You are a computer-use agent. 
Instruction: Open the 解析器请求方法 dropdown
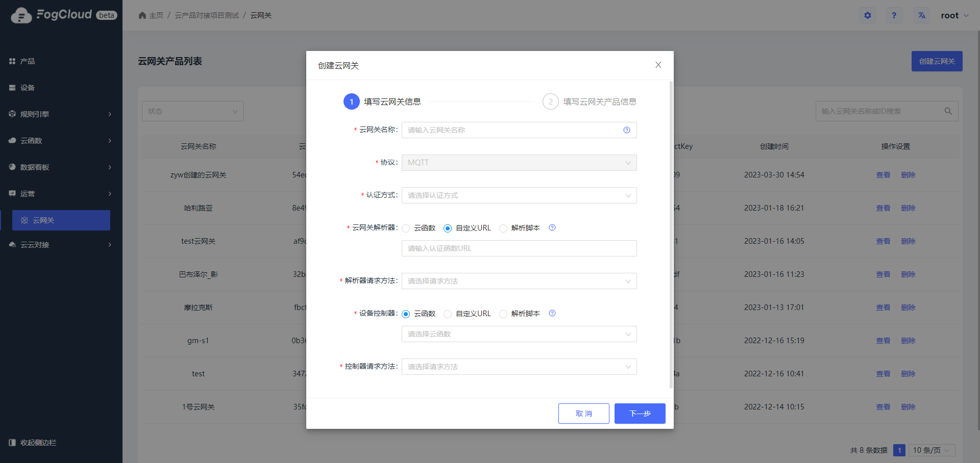click(519, 281)
